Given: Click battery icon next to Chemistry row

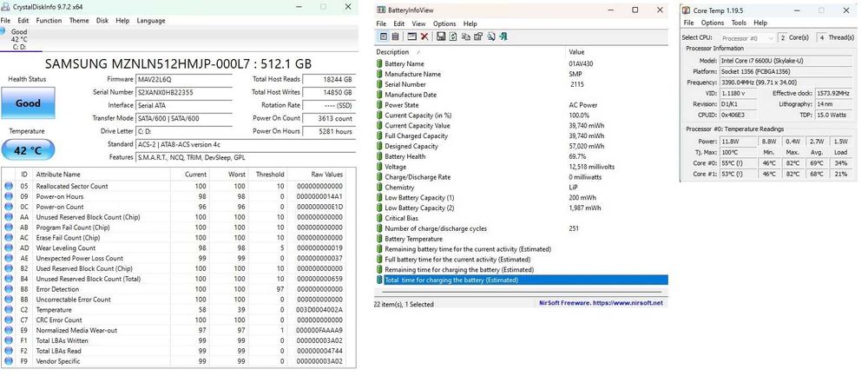Looking at the screenshot, I should (x=379, y=188).
